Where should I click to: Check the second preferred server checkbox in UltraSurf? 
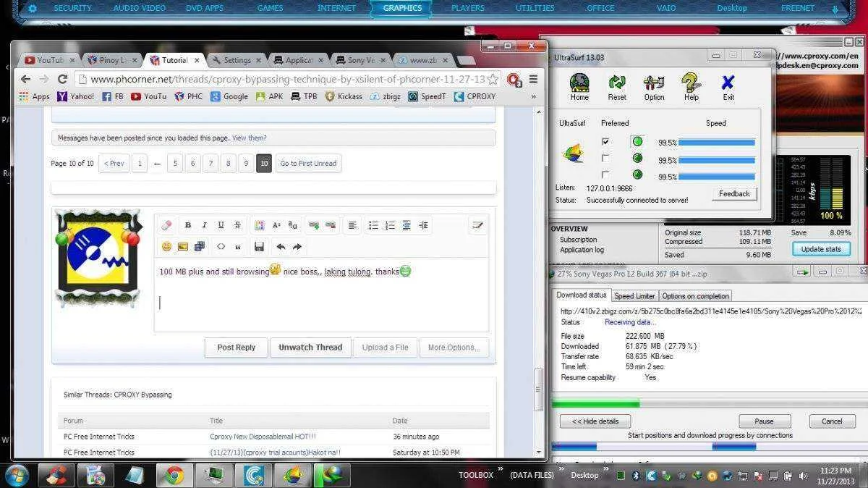pos(605,158)
